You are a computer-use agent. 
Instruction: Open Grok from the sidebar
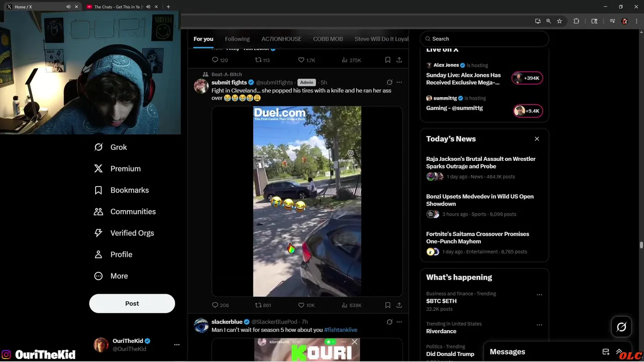point(111,147)
